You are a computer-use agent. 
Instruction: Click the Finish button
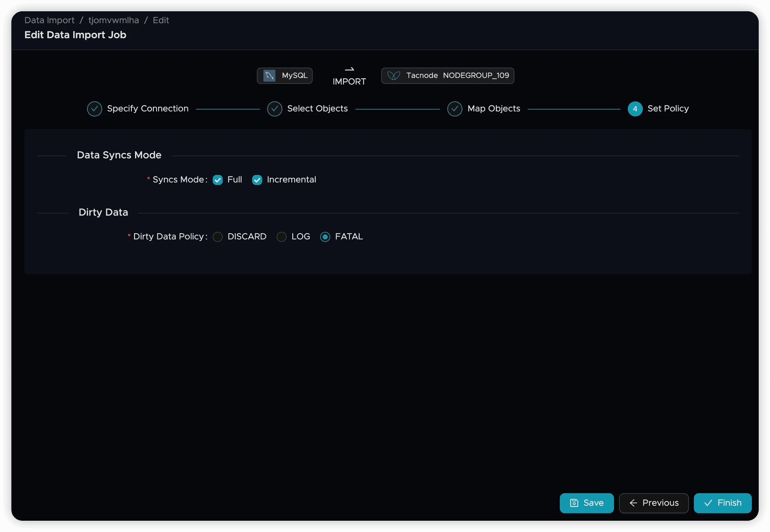722,503
